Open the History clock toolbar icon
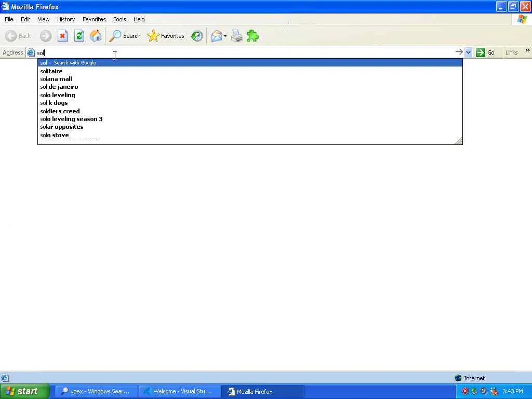This screenshot has width=532, height=399. click(x=197, y=36)
